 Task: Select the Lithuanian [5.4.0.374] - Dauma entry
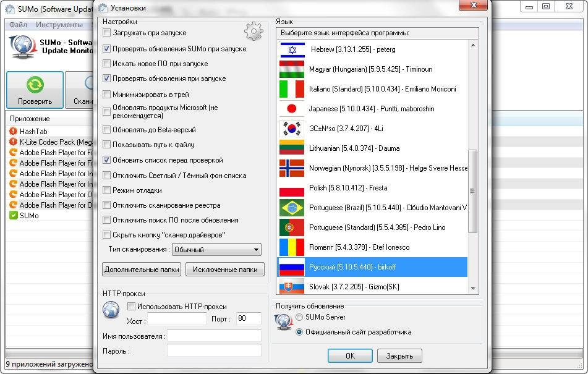[x=373, y=148]
